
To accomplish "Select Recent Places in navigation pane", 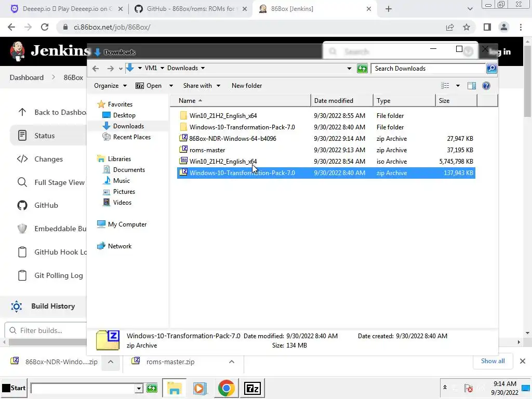I will [x=131, y=137].
